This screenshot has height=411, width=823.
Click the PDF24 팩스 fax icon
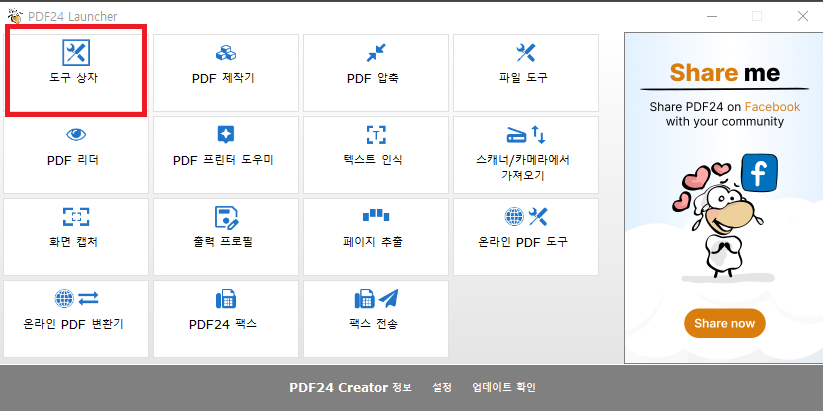226,299
